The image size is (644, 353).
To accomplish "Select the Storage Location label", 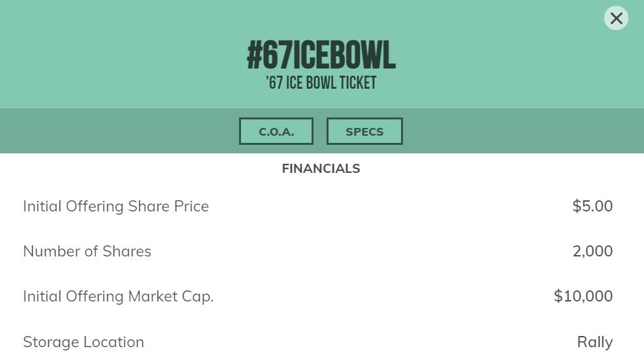I will tap(84, 342).
